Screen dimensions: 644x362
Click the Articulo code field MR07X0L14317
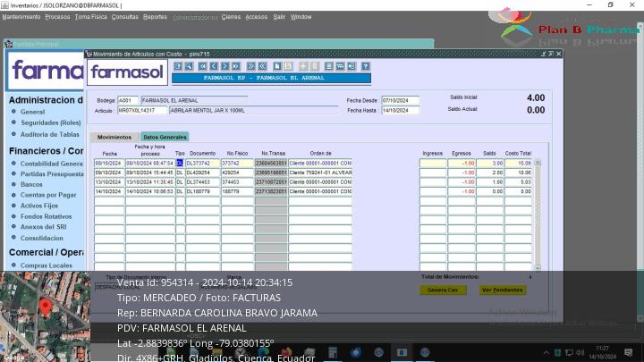click(142, 111)
